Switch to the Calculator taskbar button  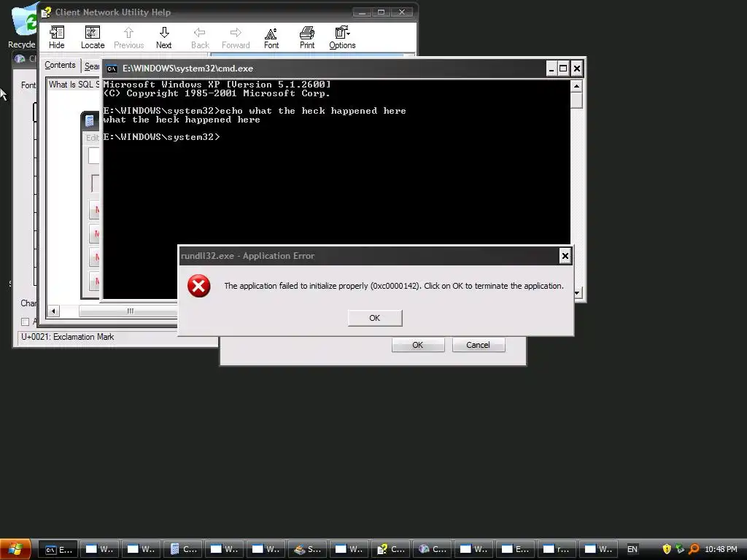(183, 549)
